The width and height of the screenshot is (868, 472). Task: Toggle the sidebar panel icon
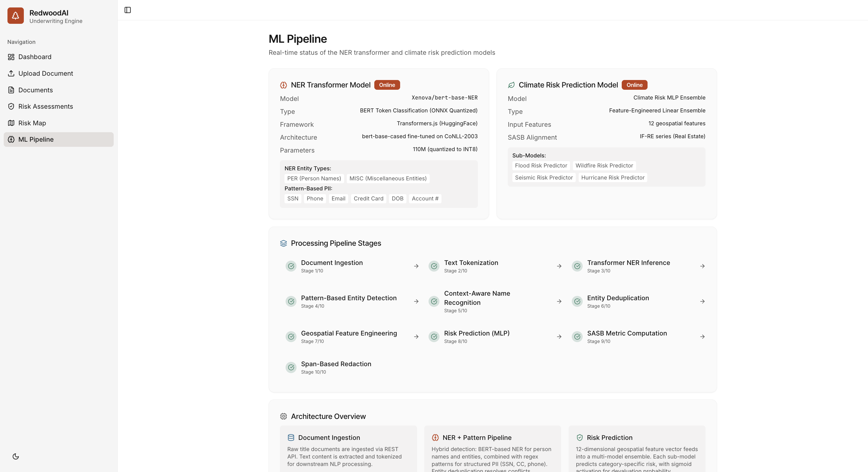127,10
